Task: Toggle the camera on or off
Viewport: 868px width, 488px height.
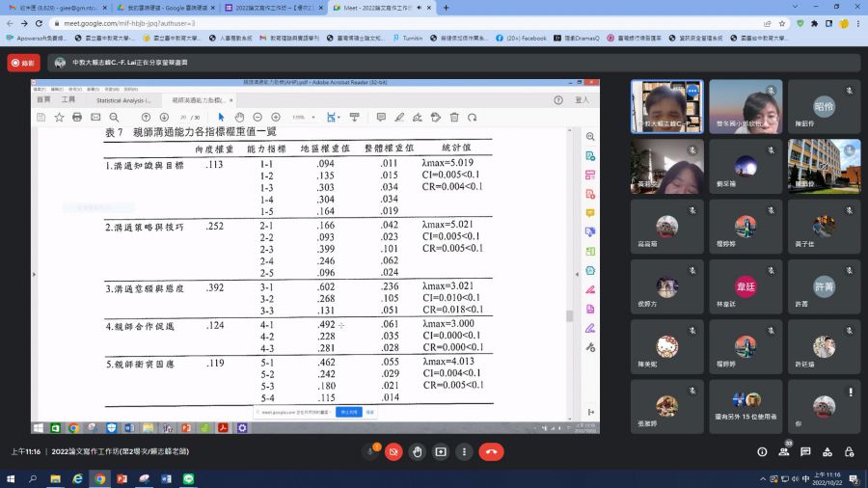Action: pyautogui.click(x=393, y=451)
